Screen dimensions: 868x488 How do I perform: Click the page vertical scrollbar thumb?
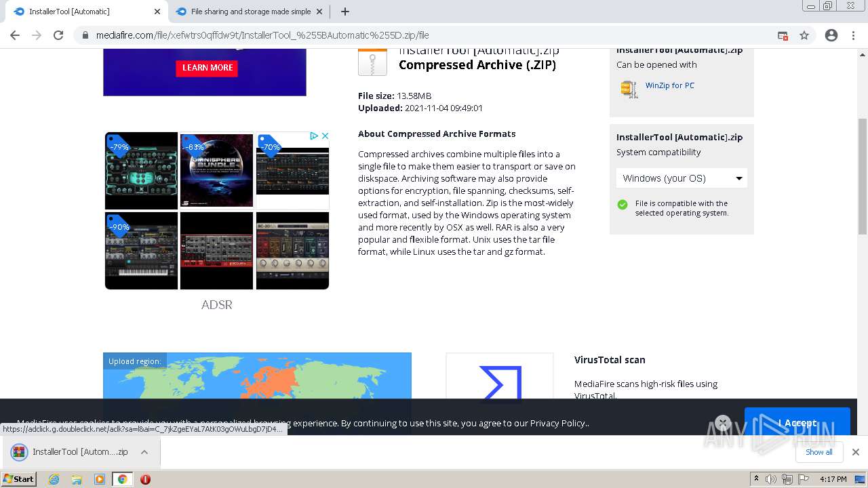[863, 176]
